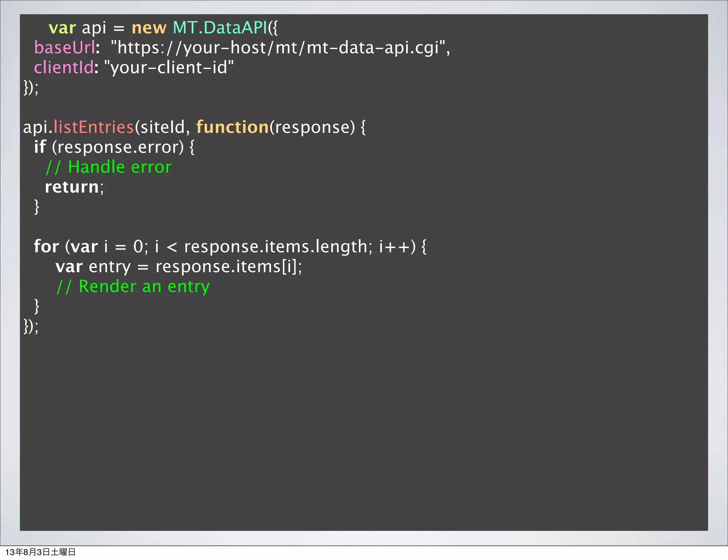Select the 'baseUrl' property name

pos(64,48)
